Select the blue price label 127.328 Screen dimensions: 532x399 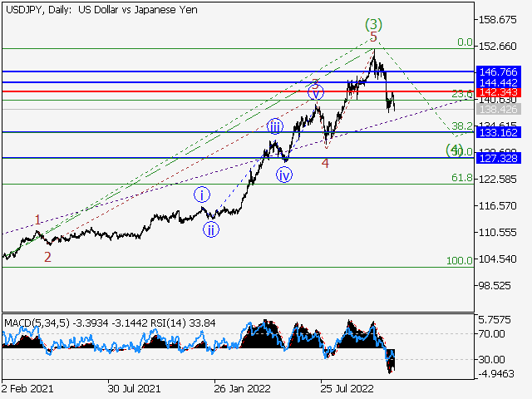[x=499, y=159]
